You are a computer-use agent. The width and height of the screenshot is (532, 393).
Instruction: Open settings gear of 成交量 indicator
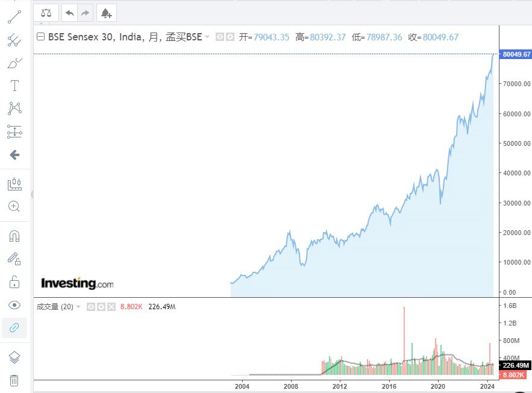click(x=101, y=307)
